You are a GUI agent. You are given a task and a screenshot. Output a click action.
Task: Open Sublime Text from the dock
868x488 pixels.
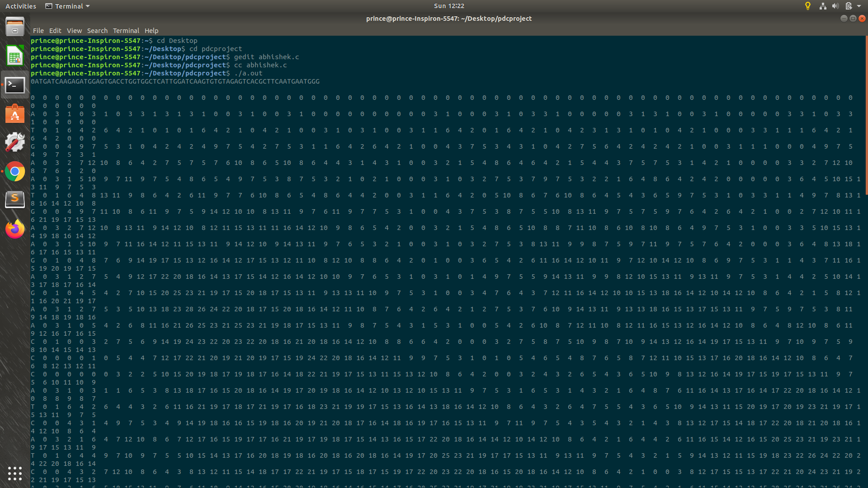[15, 200]
